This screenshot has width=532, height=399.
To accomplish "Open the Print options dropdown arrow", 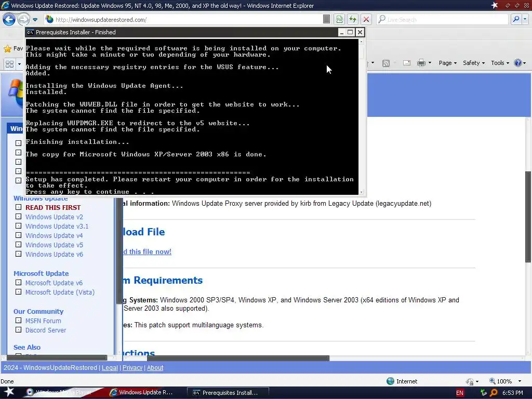I will pos(430,63).
